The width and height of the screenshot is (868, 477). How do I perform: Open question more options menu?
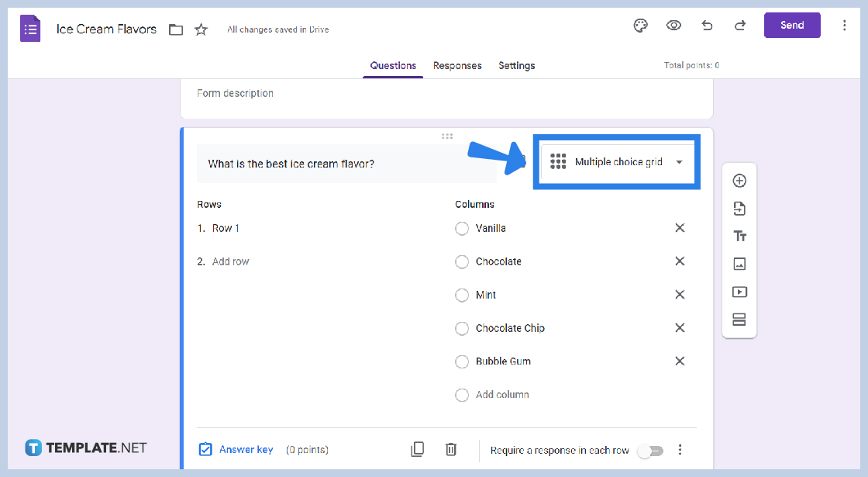pos(680,450)
